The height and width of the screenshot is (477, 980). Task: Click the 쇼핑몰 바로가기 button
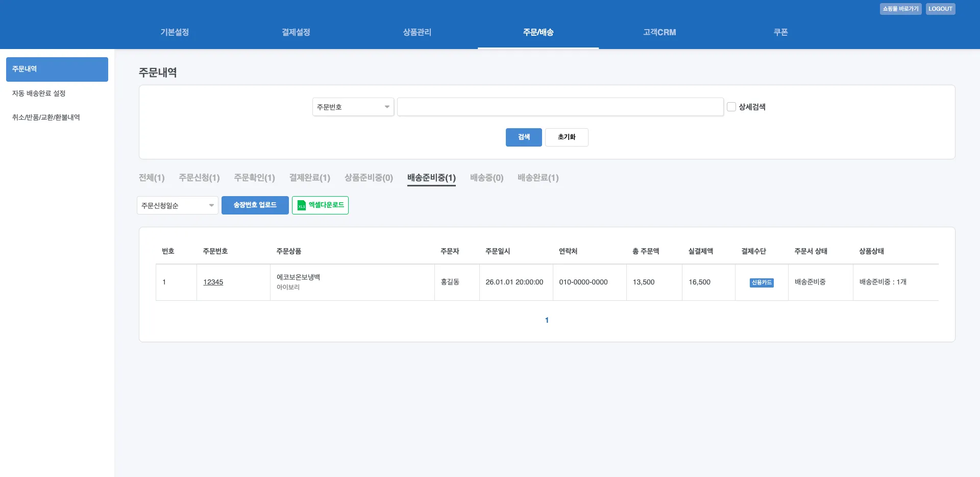[x=900, y=9]
